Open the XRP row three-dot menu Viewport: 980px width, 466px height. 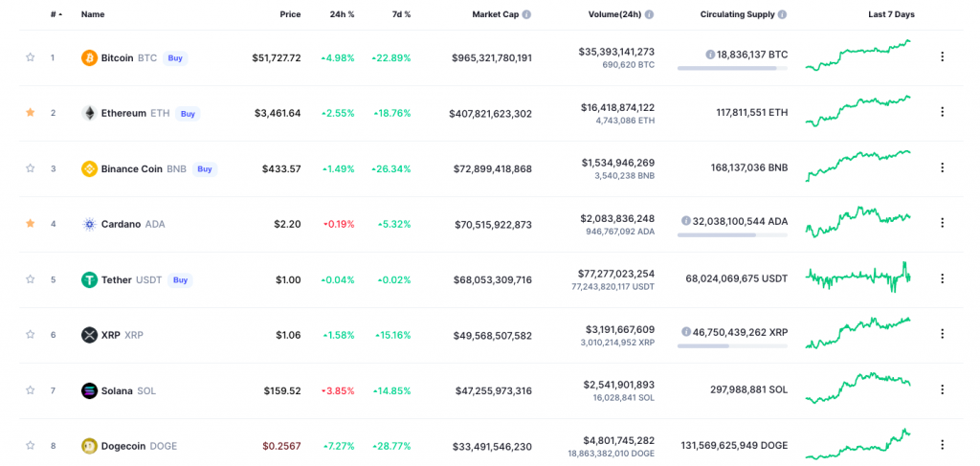tap(942, 334)
